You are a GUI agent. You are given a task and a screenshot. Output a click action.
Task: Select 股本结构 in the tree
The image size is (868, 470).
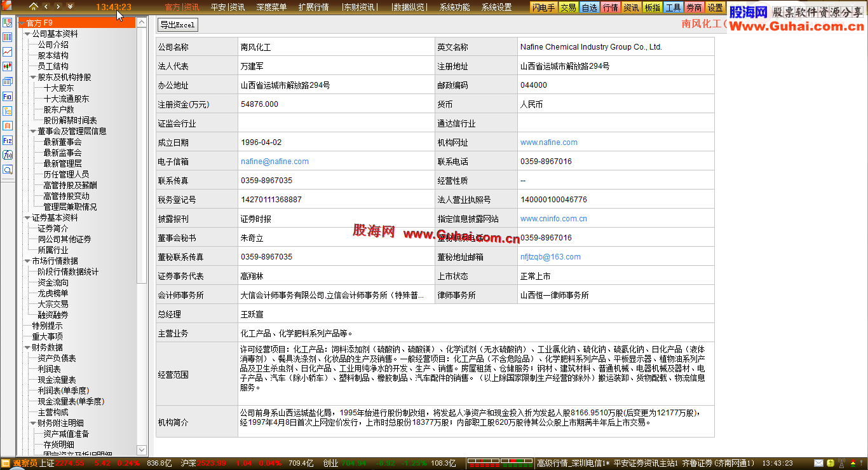coord(53,55)
